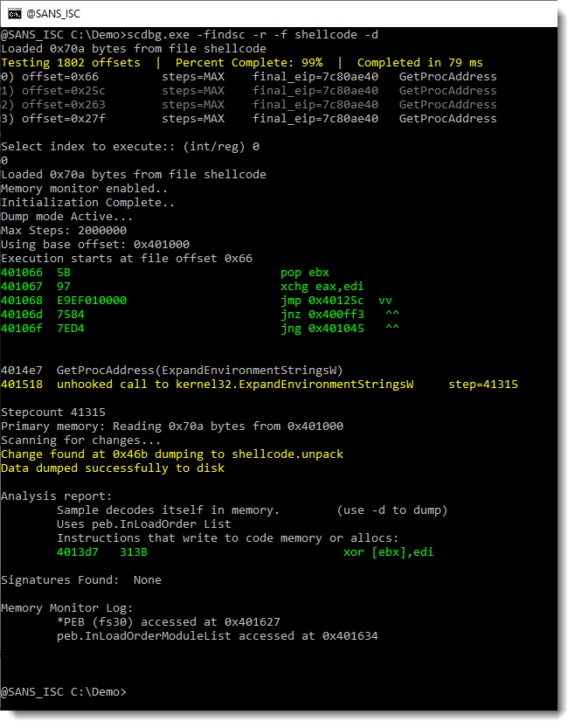
Task: Click the 'unhooked call to kernel32' warning line
Action: tap(234, 385)
